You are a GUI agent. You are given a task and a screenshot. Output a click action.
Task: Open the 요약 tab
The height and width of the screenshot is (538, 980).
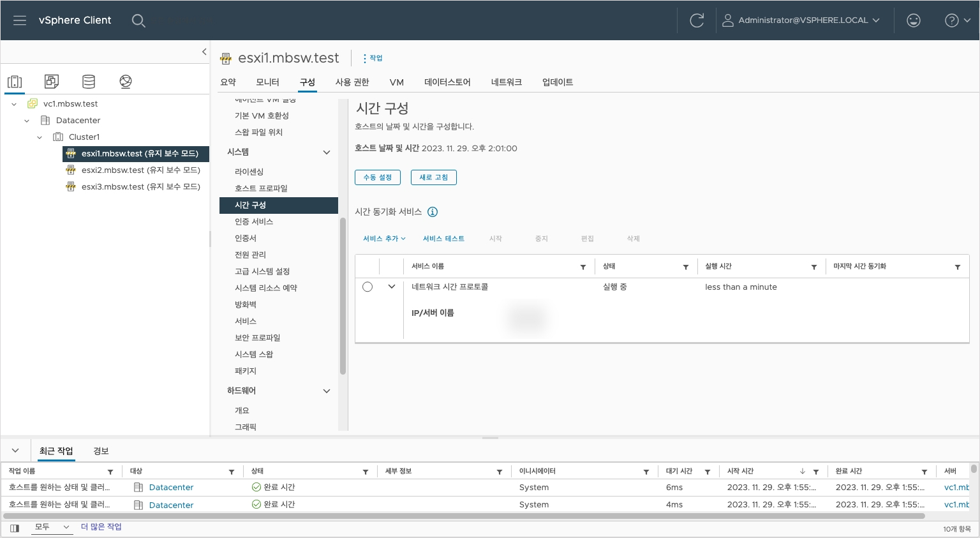click(228, 82)
